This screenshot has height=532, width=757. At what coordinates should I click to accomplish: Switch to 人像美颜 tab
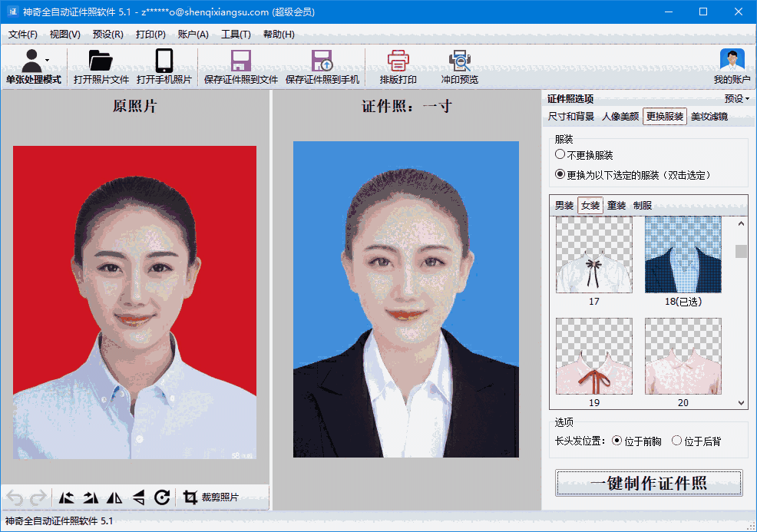point(620,117)
